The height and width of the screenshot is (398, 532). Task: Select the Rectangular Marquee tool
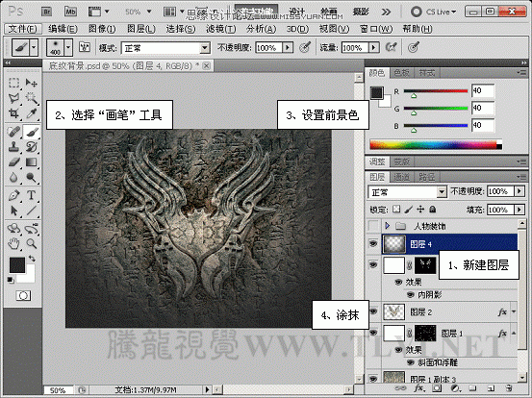coord(13,83)
